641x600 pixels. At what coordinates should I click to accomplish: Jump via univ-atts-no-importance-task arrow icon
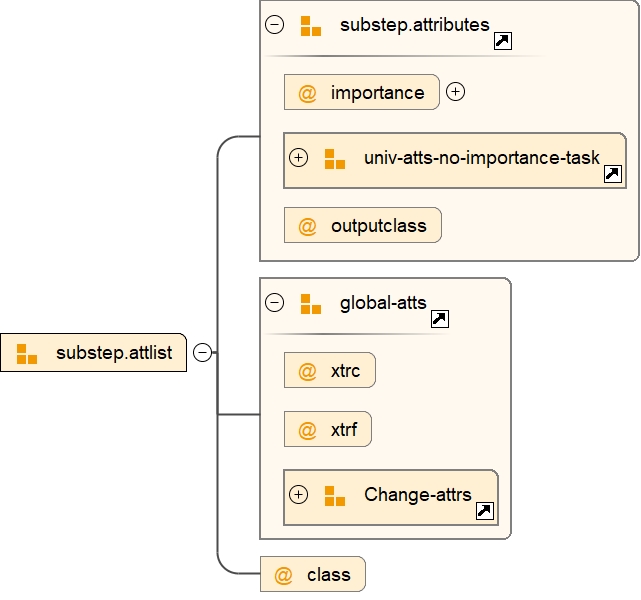point(613,174)
